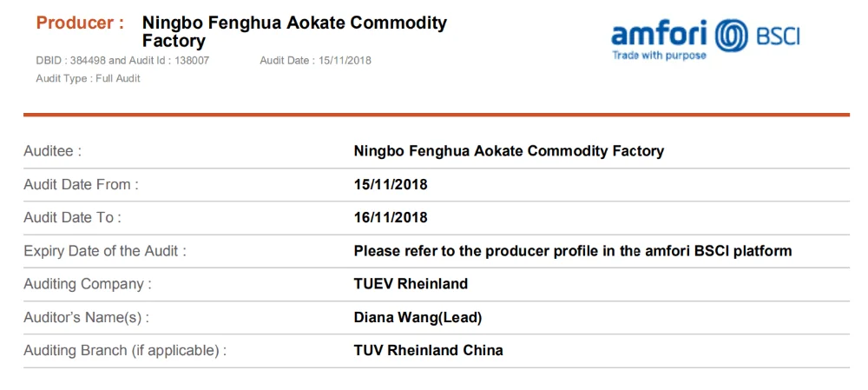
Task: Click the Auditing Branch label
Action: [x=125, y=351]
